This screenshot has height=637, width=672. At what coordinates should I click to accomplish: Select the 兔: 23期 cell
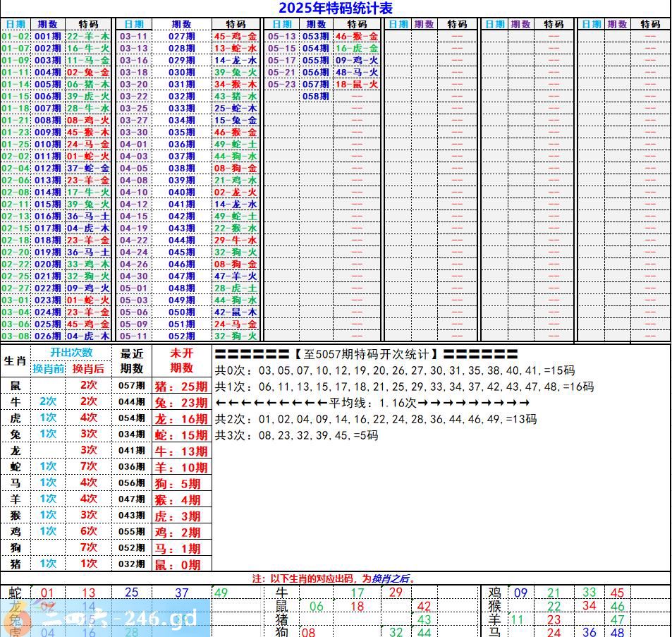181,403
